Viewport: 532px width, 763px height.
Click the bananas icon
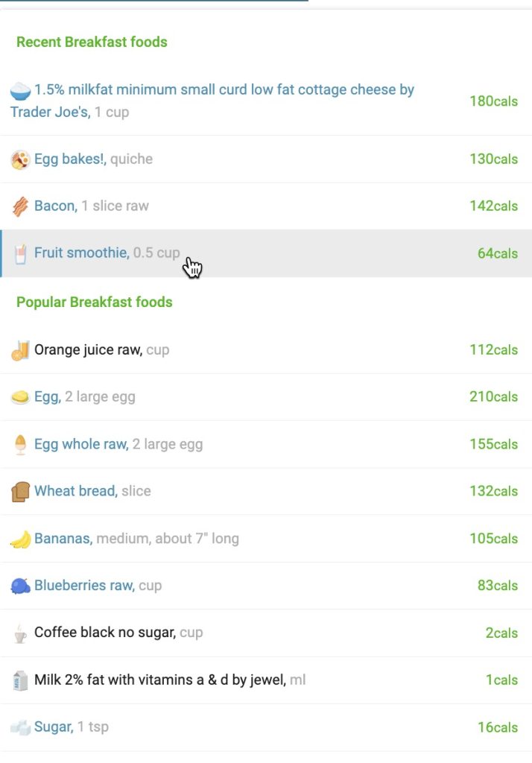pyautogui.click(x=21, y=539)
